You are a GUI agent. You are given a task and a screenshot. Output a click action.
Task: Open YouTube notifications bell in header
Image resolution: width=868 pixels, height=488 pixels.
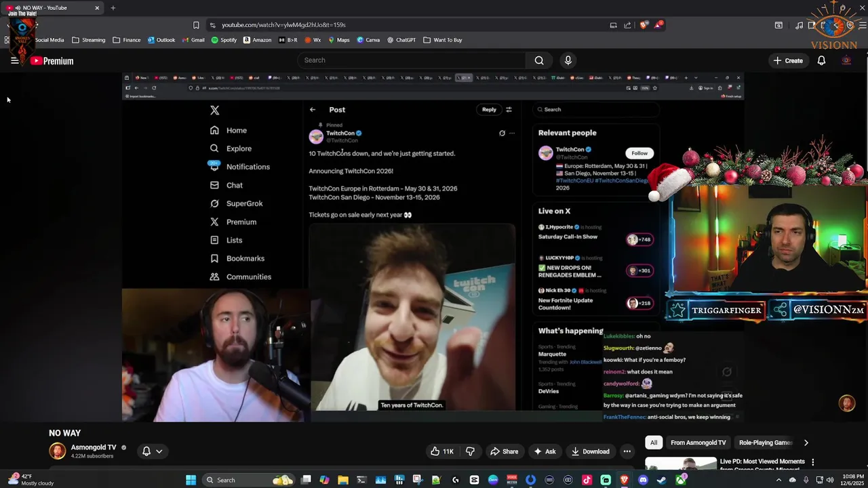click(x=821, y=60)
